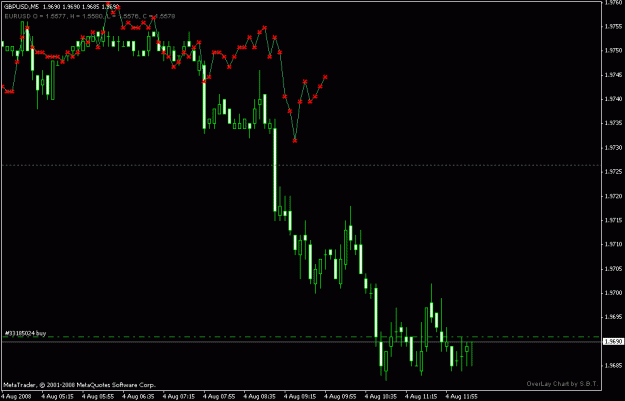
Task: Click the MetaQuotes Software Corp. copyright text
Action: point(79,385)
